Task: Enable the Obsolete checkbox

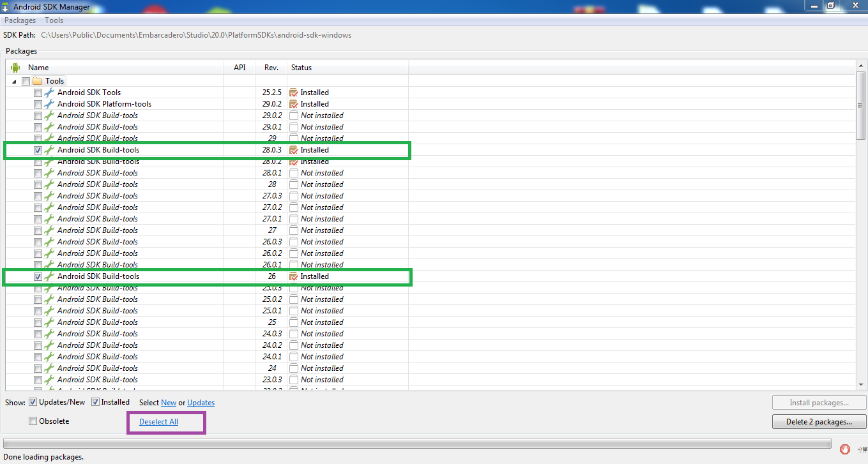Action: [33, 421]
